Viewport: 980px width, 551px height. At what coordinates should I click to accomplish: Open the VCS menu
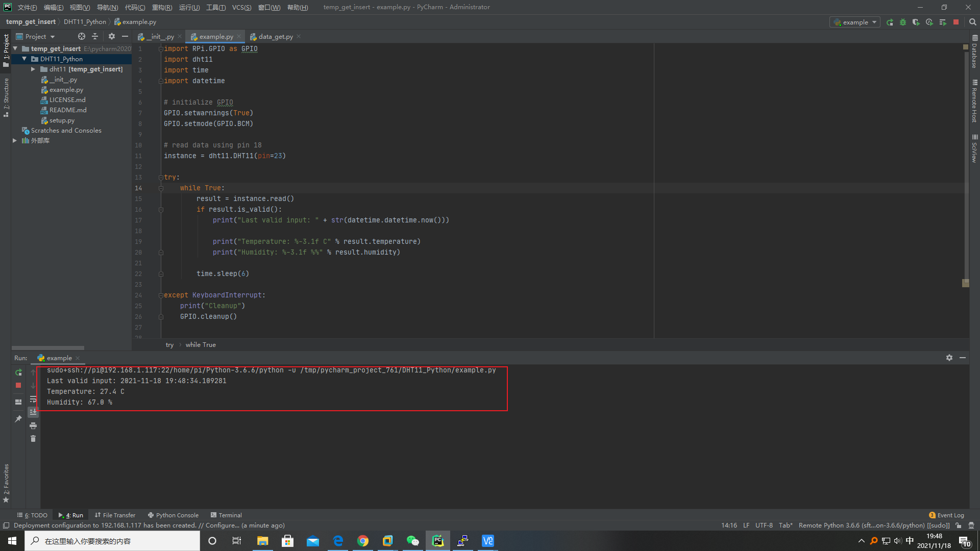pos(242,7)
